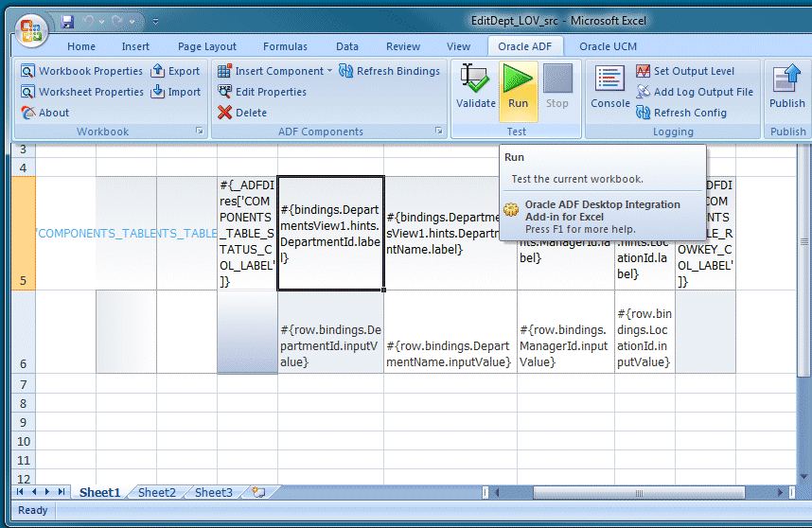This screenshot has height=528, width=812.
Task: Insert a new worksheet tab
Action: (x=258, y=492)
